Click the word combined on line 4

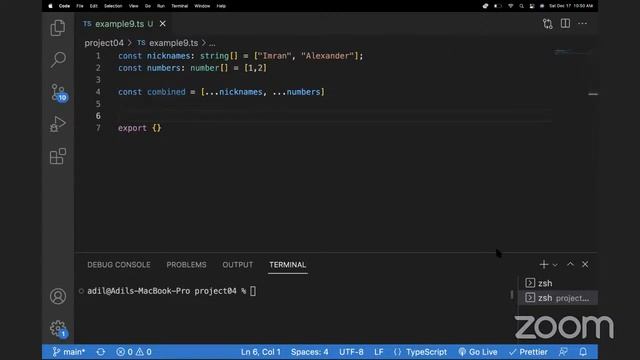[x=166, y=92]
